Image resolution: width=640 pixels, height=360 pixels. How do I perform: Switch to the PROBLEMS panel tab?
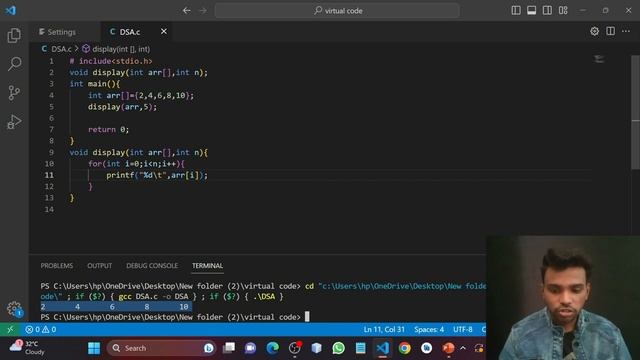click(57, 266)
